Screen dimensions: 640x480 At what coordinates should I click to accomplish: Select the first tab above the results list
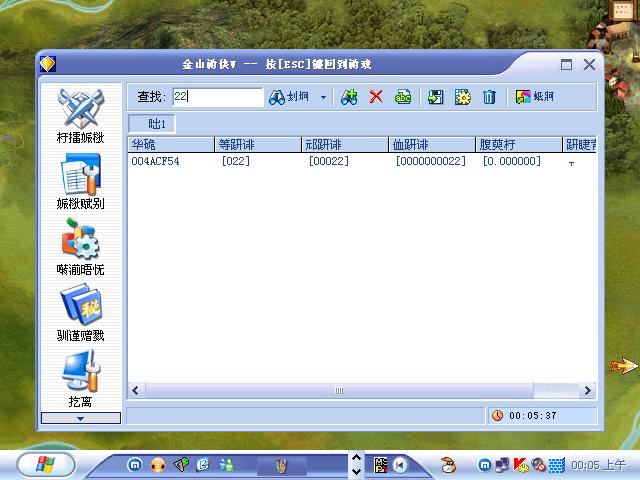click(x=156, y=124)
